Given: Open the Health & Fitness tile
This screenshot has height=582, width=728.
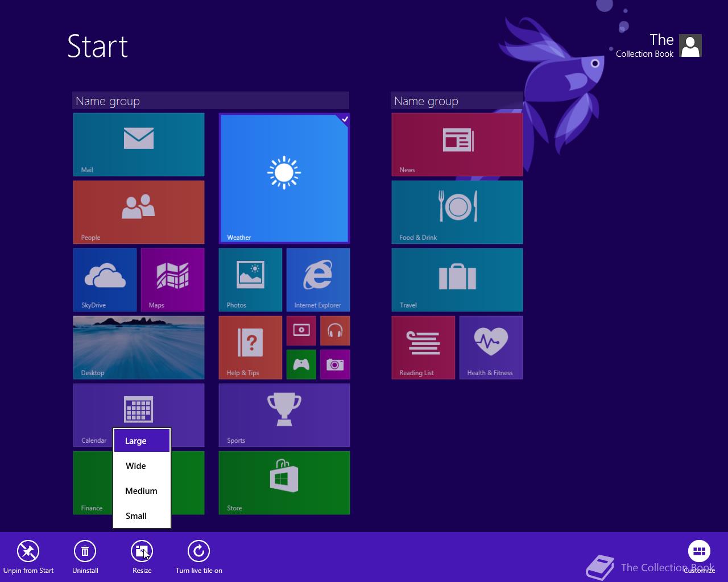Looking at the screenshot, I should [491, 347].
